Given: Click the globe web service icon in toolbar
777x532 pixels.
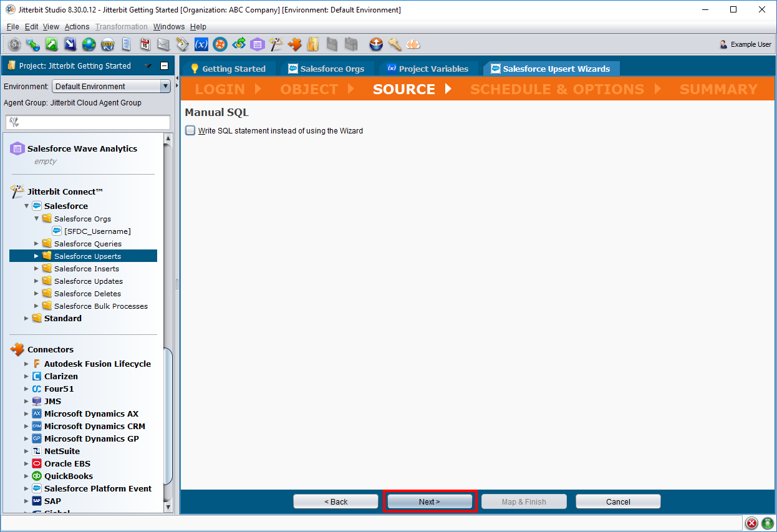Looking at the screenshot, I should 89,44.
